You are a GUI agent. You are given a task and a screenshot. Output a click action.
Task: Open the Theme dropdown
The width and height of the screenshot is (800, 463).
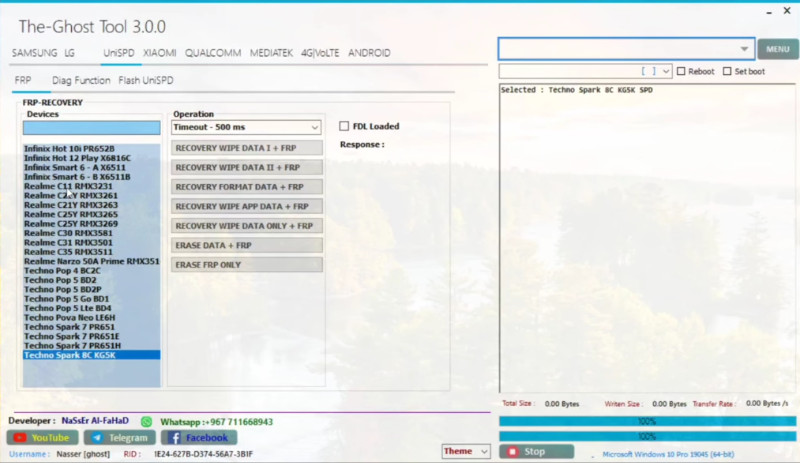(466, 451)
